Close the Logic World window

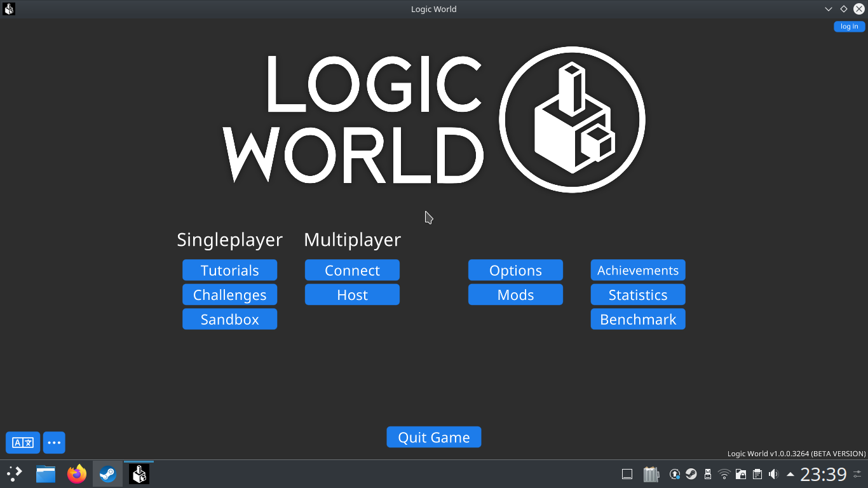coord(859,9)
